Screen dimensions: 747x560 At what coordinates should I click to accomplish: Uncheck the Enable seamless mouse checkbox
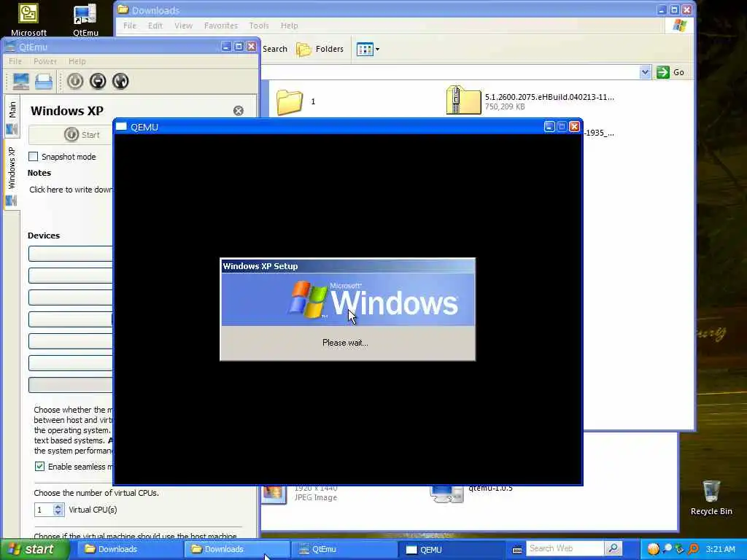39,467
